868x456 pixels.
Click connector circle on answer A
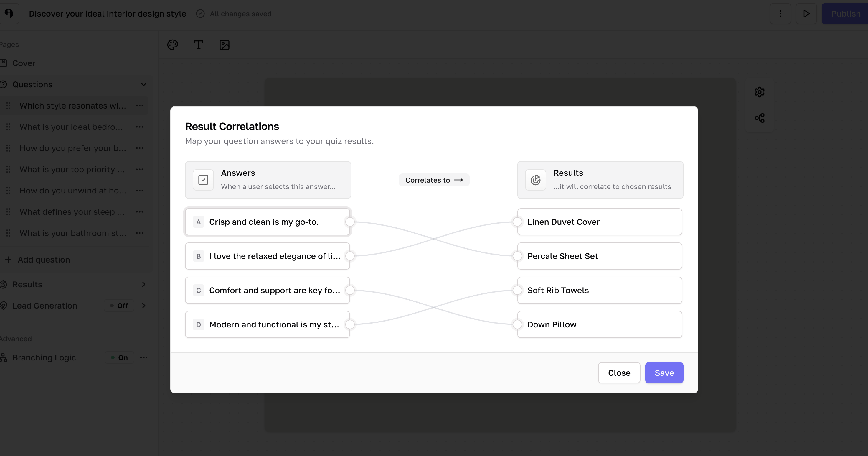coord(350,222)
